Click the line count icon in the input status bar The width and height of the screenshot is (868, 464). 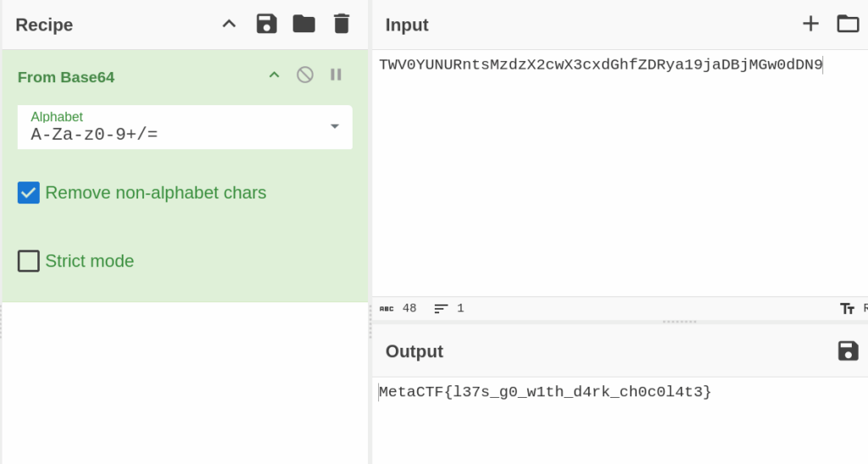441,309
